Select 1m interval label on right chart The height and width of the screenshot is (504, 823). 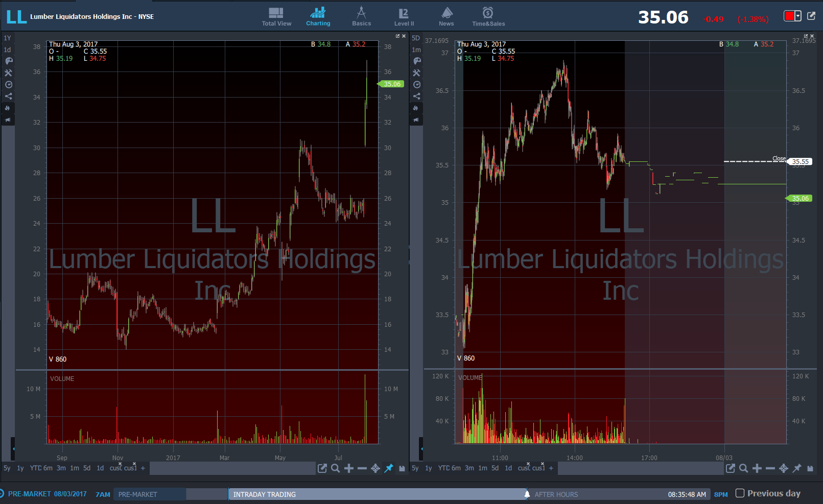(416, 50)
